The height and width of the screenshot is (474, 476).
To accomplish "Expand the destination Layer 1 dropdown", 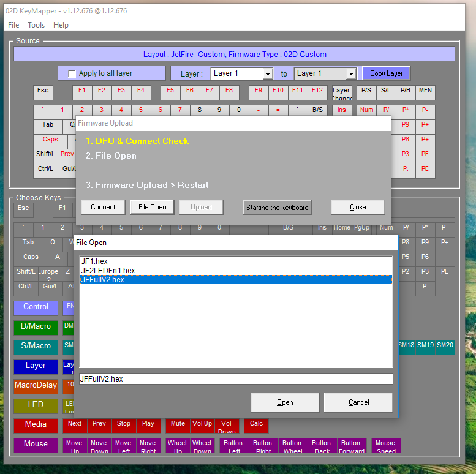I will click(x=350, y=73).
